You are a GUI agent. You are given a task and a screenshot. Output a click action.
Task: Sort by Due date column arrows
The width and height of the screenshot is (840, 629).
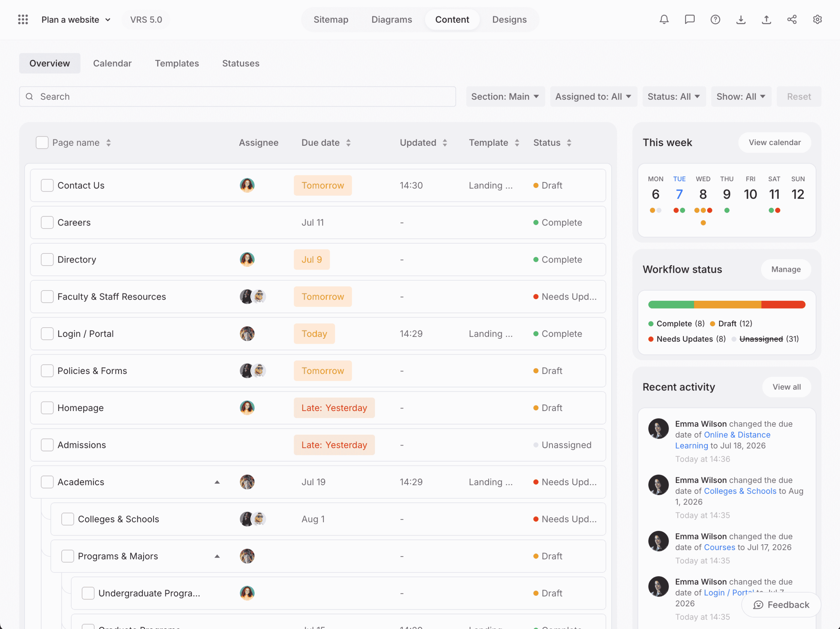coord(348,143)
